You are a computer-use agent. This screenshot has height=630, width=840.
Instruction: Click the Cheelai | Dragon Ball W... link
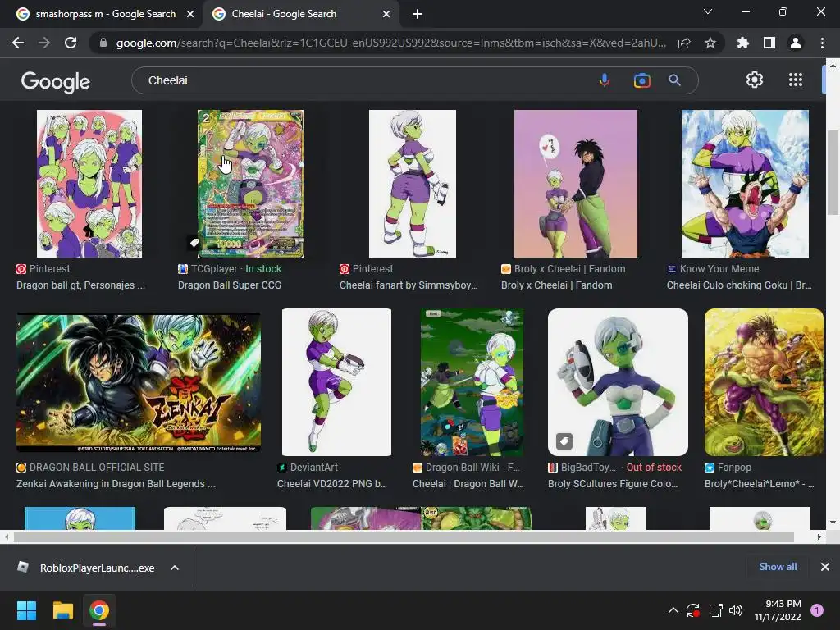(468, 484)
